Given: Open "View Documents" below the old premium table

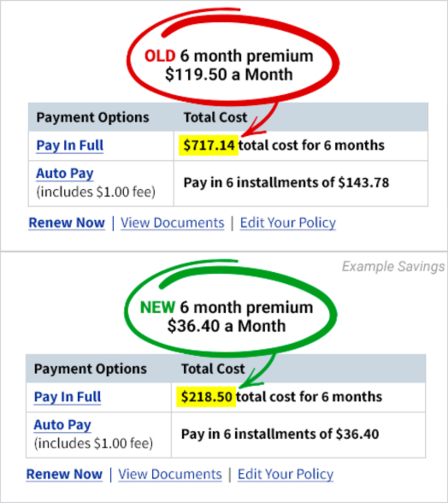Looking at the screenshot, I should point(172,223).
